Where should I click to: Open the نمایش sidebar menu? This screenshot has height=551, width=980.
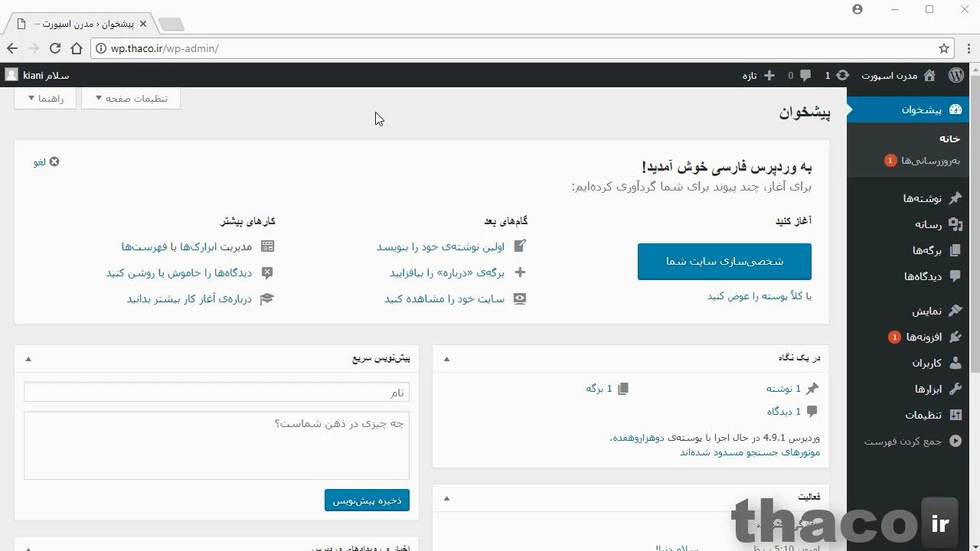(909, 311)
